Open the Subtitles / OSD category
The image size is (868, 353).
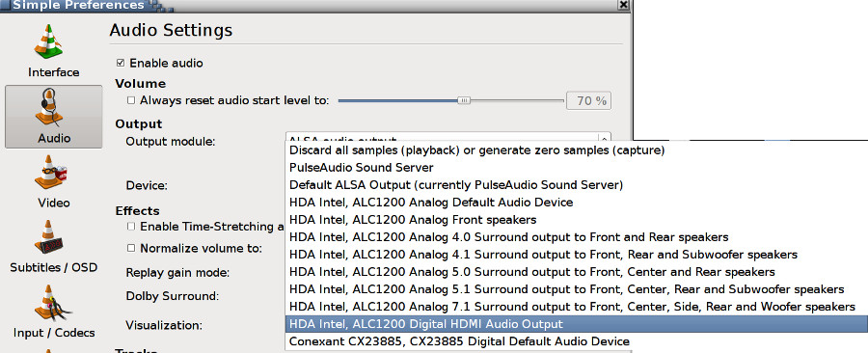(54, 247)
